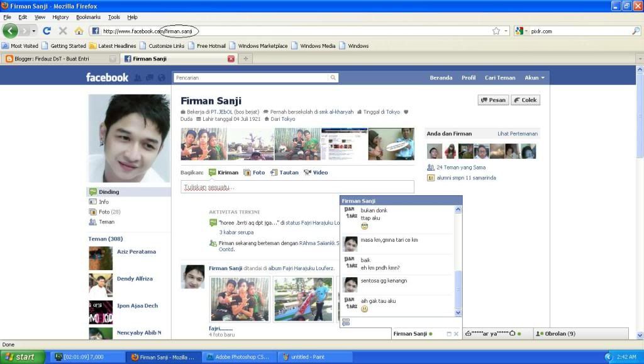Open the Bookmarks menu
Image resolution: width=644 pixels, height=364 pixels.
pos(88,17)
